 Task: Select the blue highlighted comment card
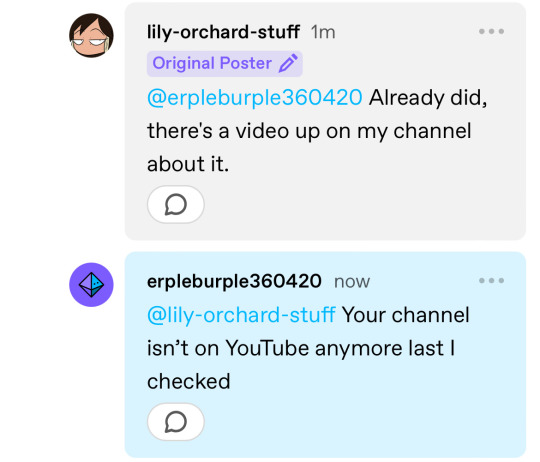(325, 355)
